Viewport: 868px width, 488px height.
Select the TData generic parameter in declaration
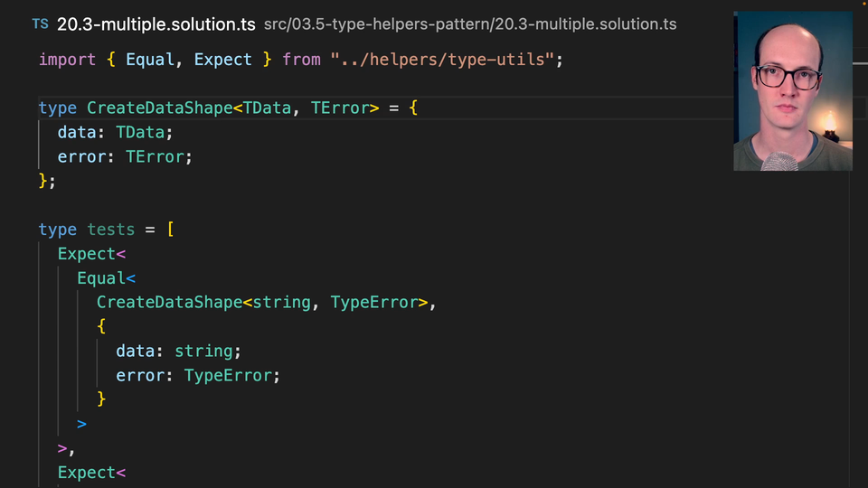pos(267,108)
